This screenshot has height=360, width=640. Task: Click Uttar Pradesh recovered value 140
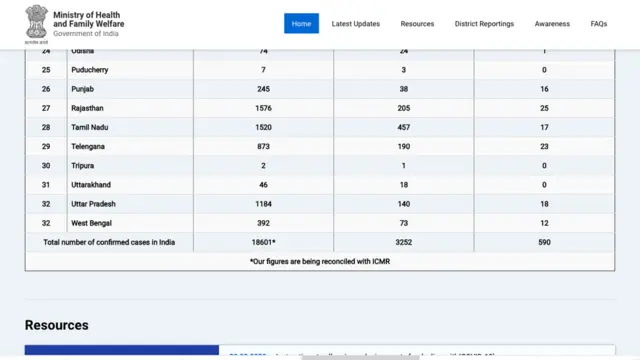click(x=404, y=204)
